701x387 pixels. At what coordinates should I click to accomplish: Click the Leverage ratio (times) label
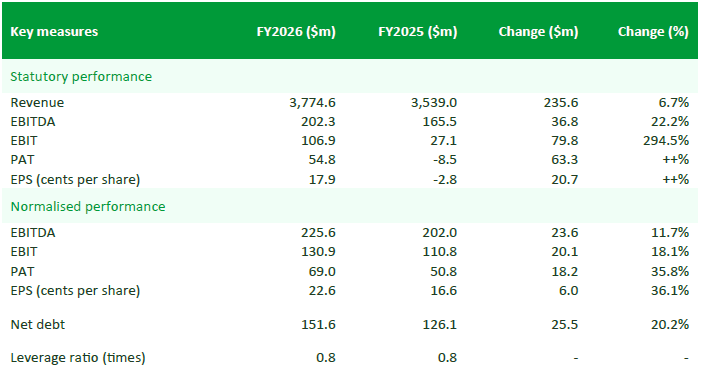click(78, 358)
